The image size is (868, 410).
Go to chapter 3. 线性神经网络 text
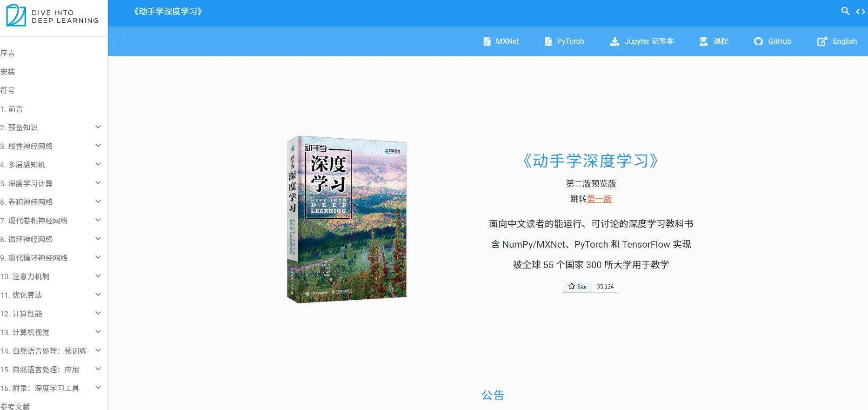coord(27,146)
